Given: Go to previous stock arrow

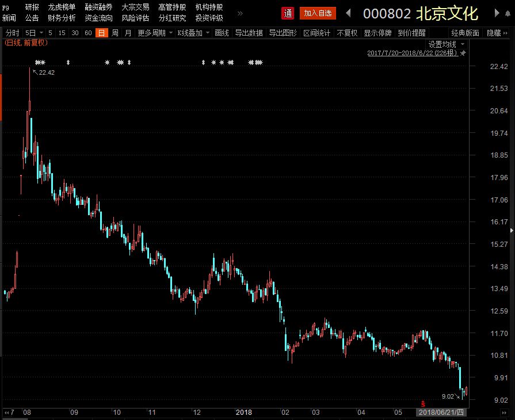Looking at the screenshot, I should pyautogui.click(x=349, y=13).
